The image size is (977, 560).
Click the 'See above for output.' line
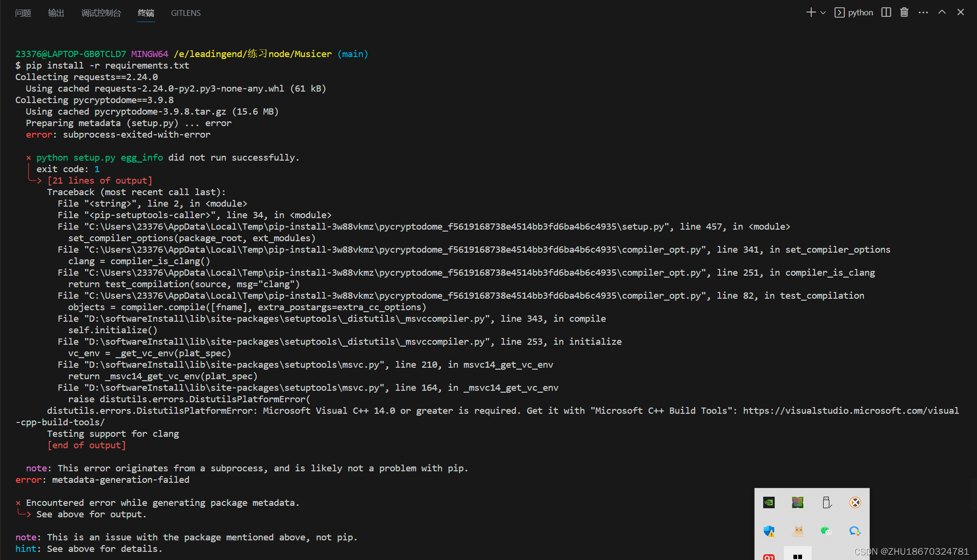coord(91,514)
